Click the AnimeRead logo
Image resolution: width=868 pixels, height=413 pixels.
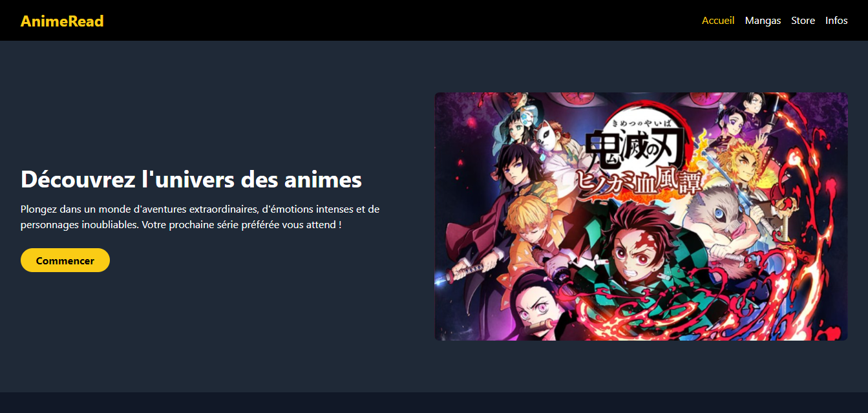(x=62, y=21)
